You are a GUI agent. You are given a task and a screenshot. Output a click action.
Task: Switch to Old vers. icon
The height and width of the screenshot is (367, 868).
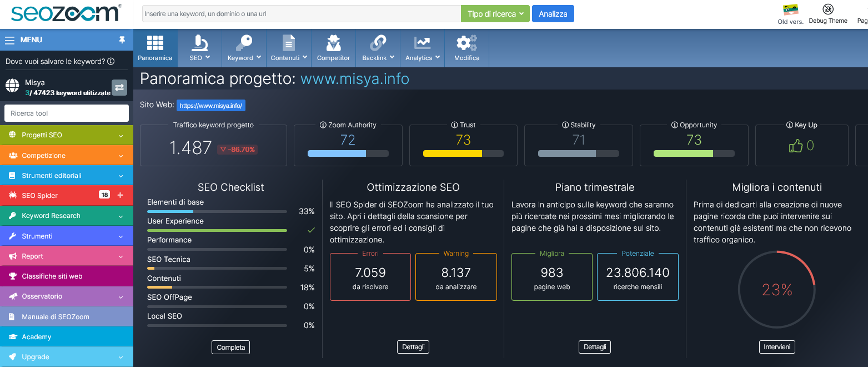790,10
